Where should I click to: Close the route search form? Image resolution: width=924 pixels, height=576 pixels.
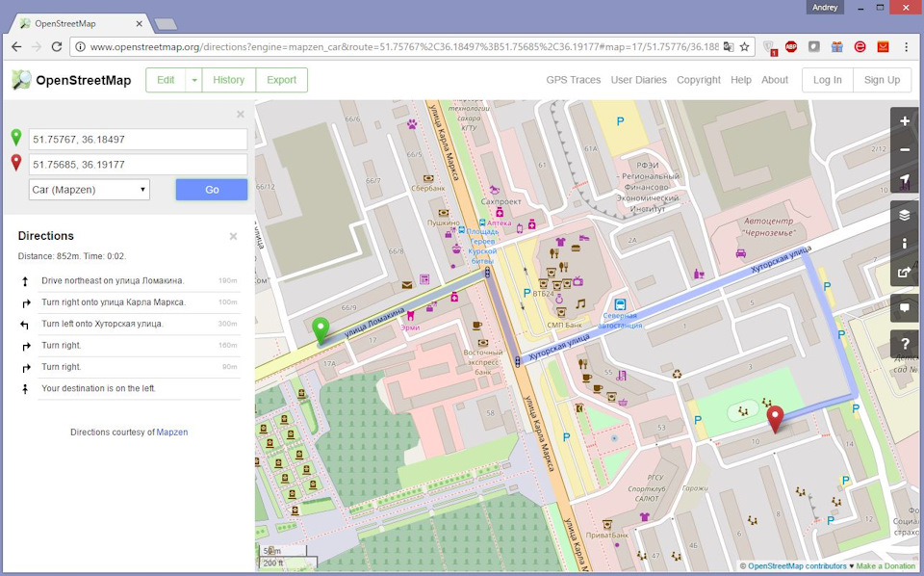tap(241, 115)
